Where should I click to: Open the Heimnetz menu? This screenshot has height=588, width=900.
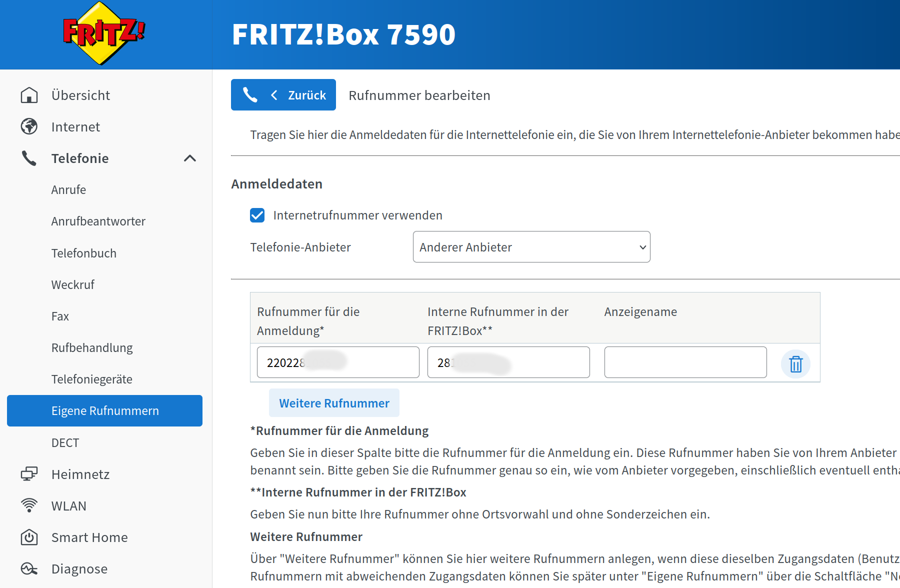[x=80, y=474]
